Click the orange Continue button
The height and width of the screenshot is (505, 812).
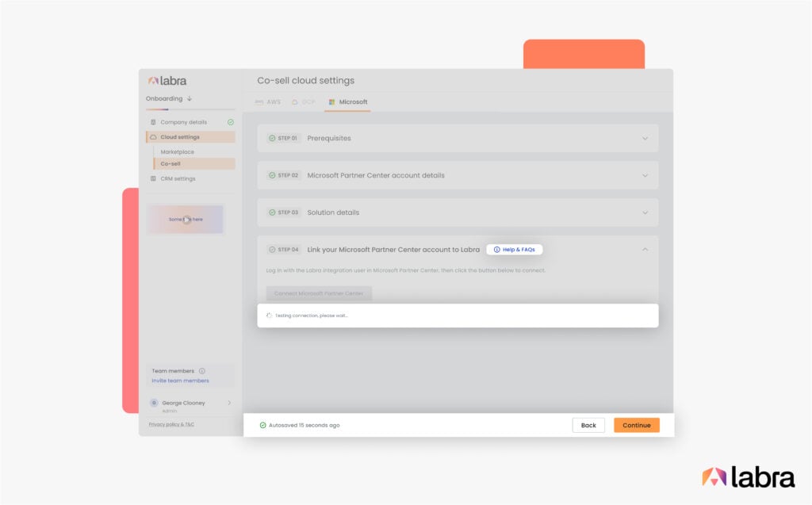tap(637, 425)
